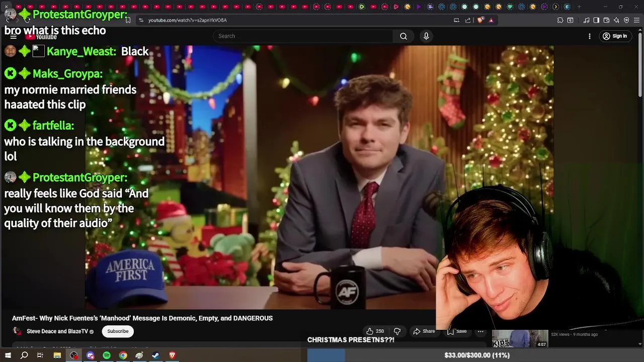The height and width of the screenshot is (362, 644).
Task: Click the AmFest video title text
Action: click(142, 318)
